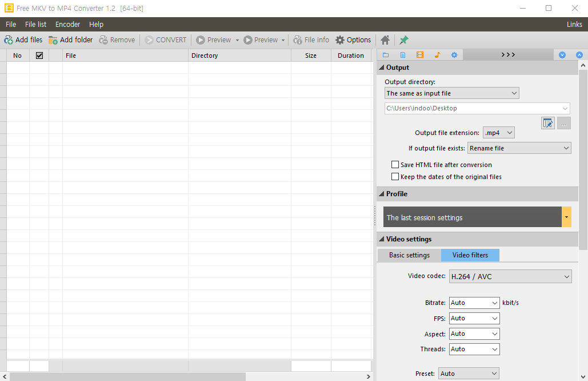Viewport: 588px width, 381px height.
Task: Open the Video codec dropdown
Action: click(x=510, y=277)
